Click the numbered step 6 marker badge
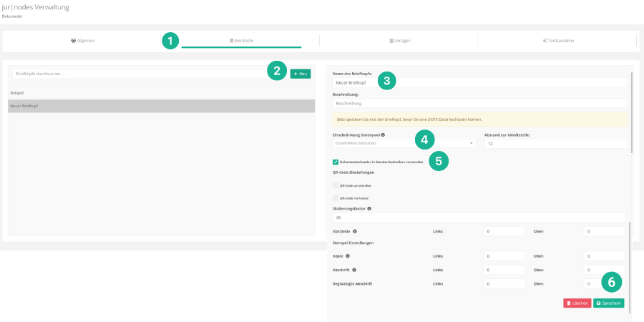The image size is (644, 322). pos(611,281)
